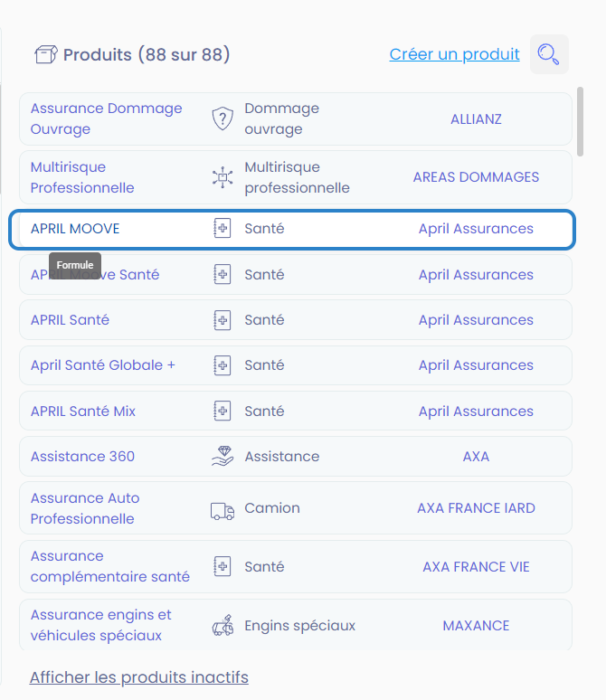606x700 pixels.
Task: Click the Engins spéciaux category label
Action: point(299,626)
